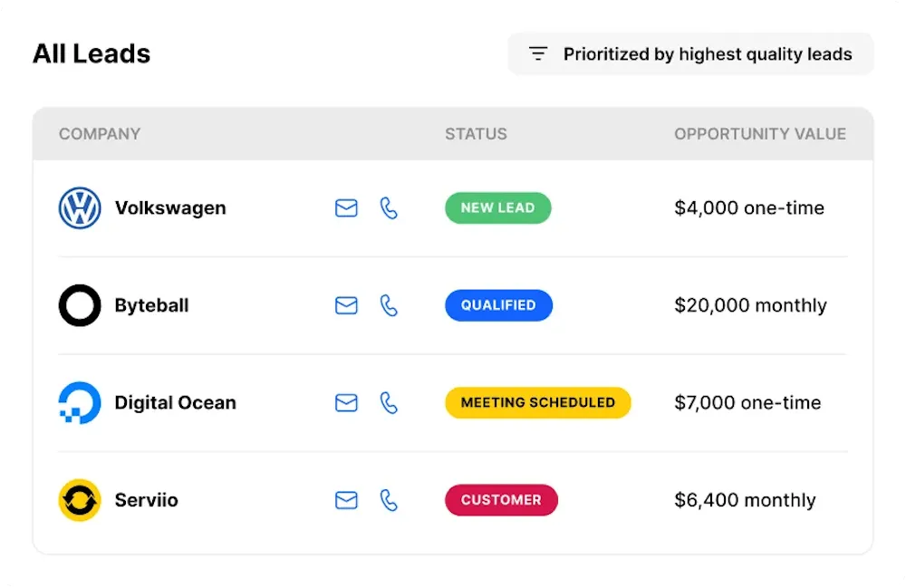Open the email icon for Digital Ocean
Screen dimensions: 906x588
pyautogui.click(x=345, y=402)
